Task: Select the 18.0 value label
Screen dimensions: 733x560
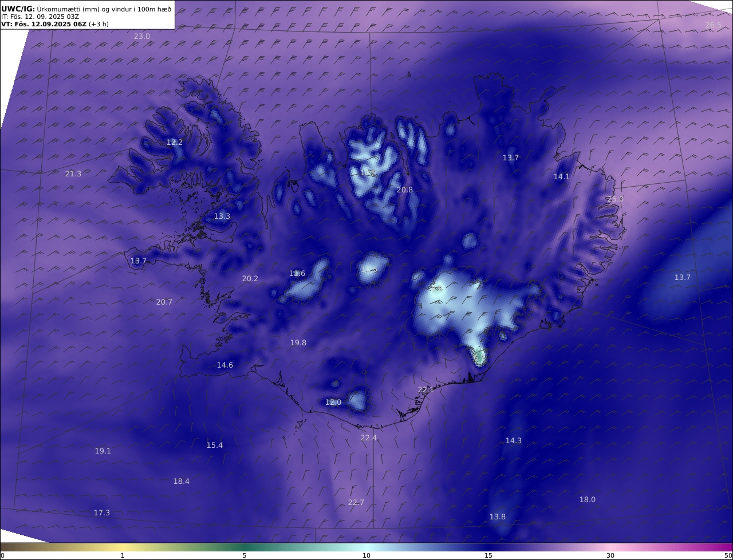Action: coord(588,500)
